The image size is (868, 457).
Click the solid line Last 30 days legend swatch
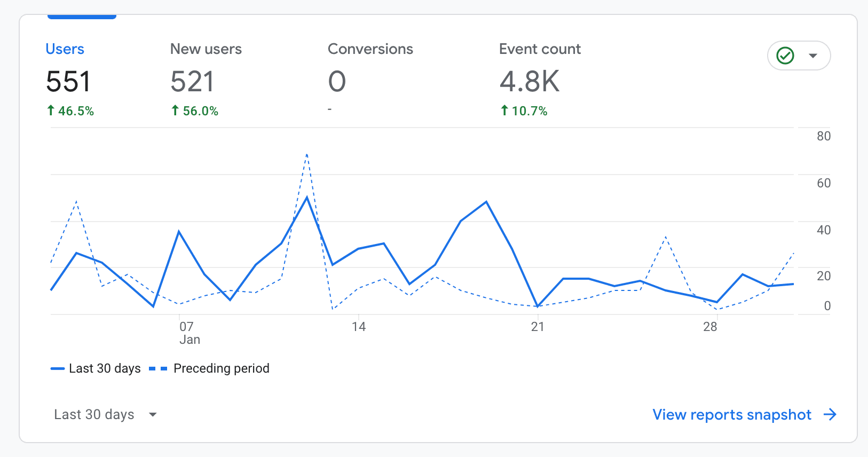click(x=57, y=368)
